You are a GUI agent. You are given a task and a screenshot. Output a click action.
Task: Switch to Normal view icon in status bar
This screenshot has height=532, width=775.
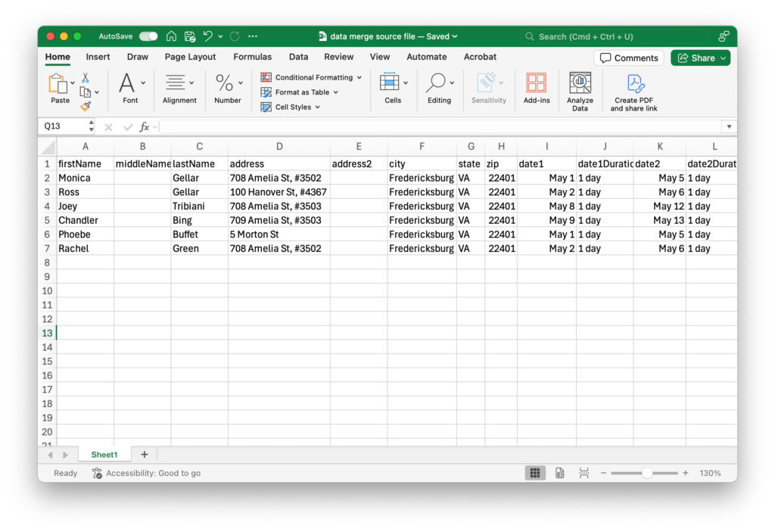pyautogui.click(x=535, y=473)
